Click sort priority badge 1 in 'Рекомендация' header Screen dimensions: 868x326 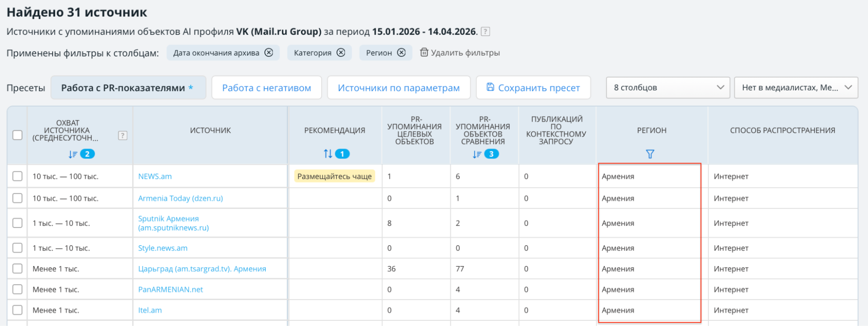click(x=342, y=154)
